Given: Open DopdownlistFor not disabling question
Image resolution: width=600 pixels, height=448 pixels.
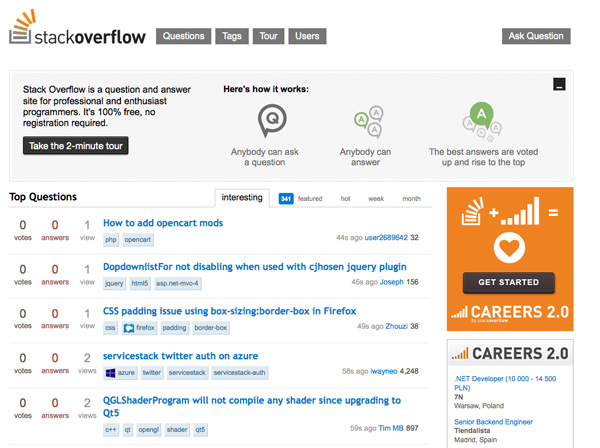Looking at the screenshot, I should [x=255, y=267].
